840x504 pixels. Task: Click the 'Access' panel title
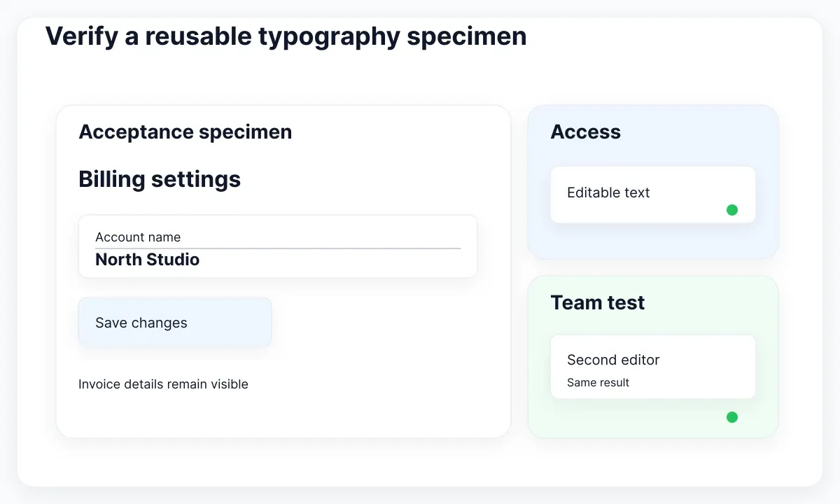click(x=586, y=132)
